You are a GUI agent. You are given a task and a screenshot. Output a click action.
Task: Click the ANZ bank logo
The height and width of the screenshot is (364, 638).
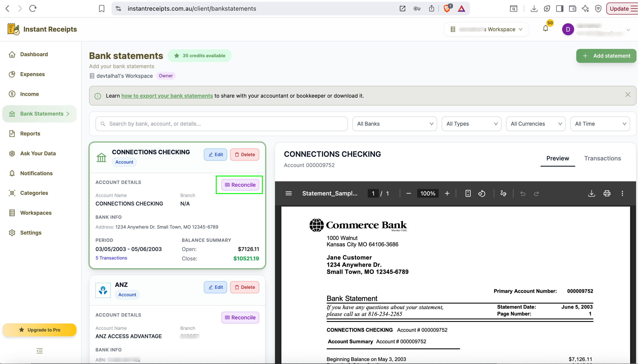[x=103, y=290]
